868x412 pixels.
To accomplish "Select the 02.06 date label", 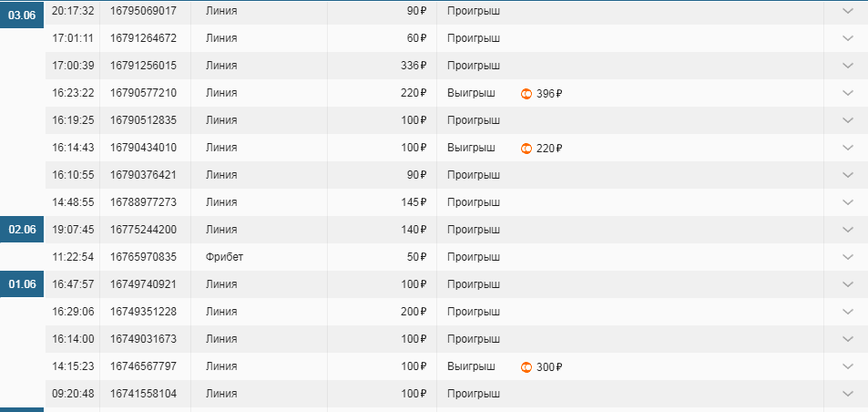I will [22, 230].
